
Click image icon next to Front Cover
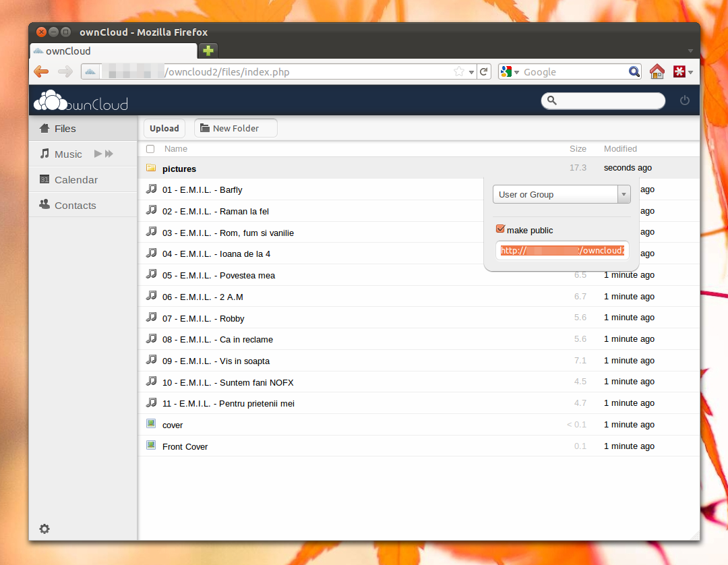pos(151,445)
